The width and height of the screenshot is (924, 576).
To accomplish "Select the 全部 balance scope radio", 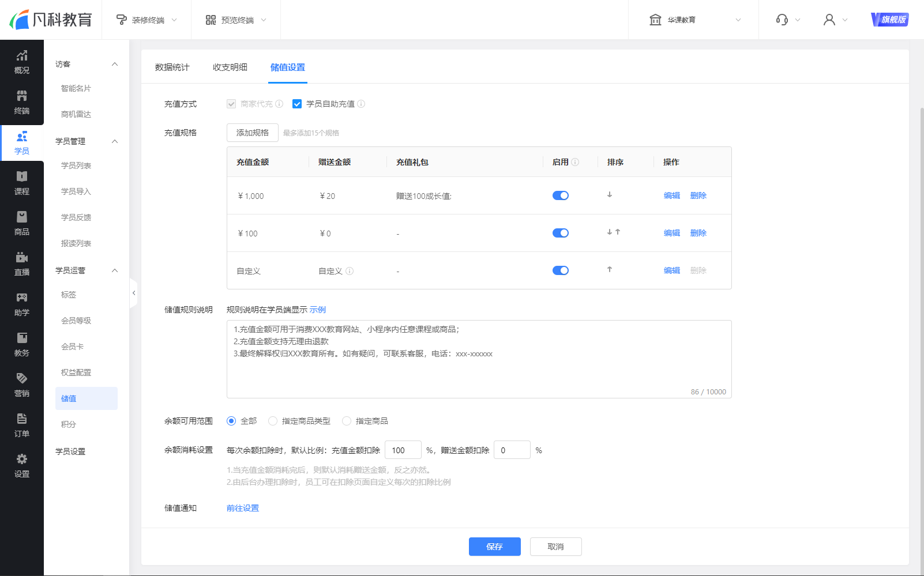I will tap(231, 421).
